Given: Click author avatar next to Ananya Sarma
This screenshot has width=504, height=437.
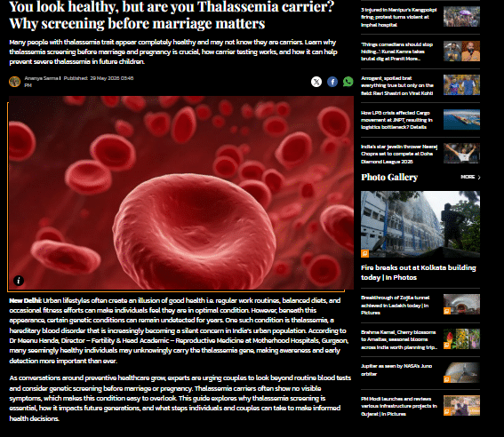Looking at the screenshot, I should pos(14,82).
